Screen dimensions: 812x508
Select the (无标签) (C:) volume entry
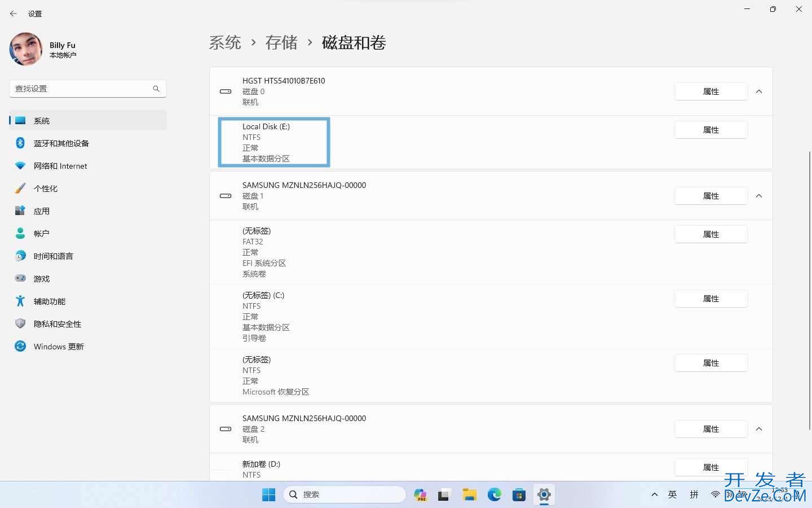tap(491, 317)
